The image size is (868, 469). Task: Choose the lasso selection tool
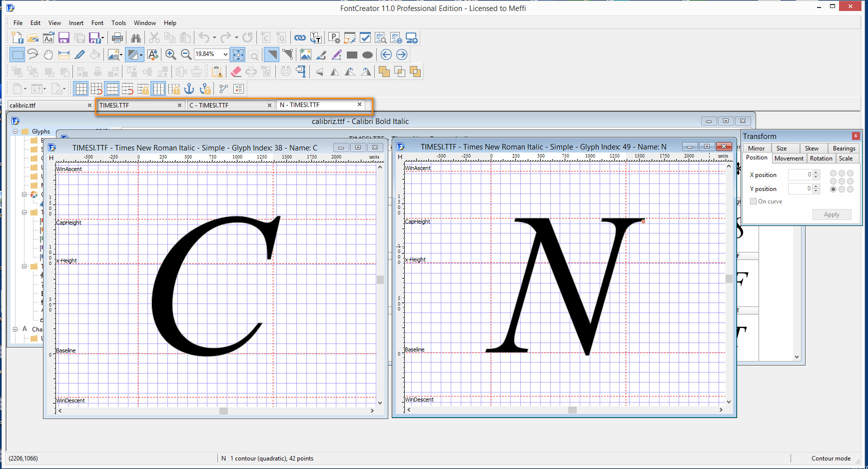click(x=33, y=54)
